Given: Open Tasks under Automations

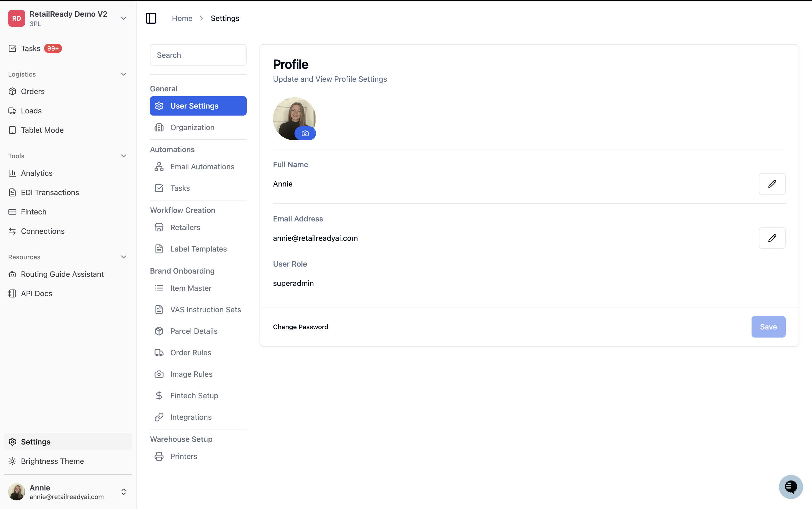Looking at the screenshot, I should click(198, 188).
